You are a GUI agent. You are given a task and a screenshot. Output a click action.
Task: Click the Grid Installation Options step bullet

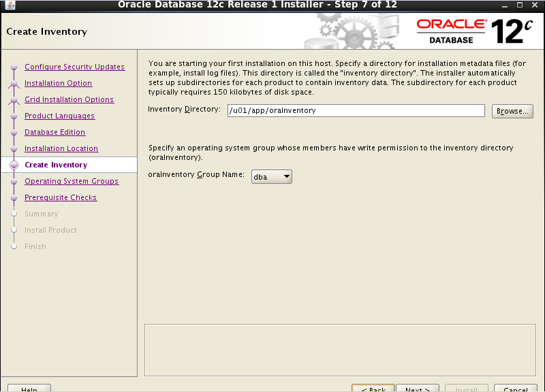14,99
